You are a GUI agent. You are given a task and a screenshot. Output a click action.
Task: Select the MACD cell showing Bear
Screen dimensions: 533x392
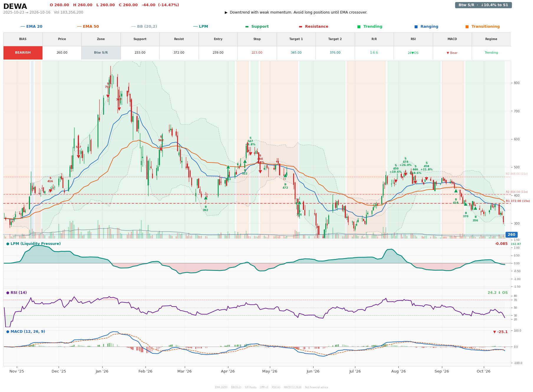(452, 53)
